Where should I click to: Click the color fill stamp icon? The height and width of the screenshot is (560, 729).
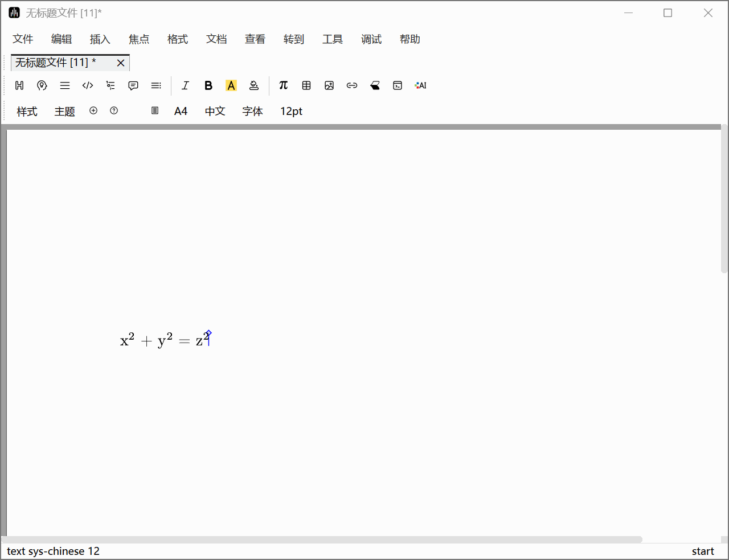pos(254,85)
